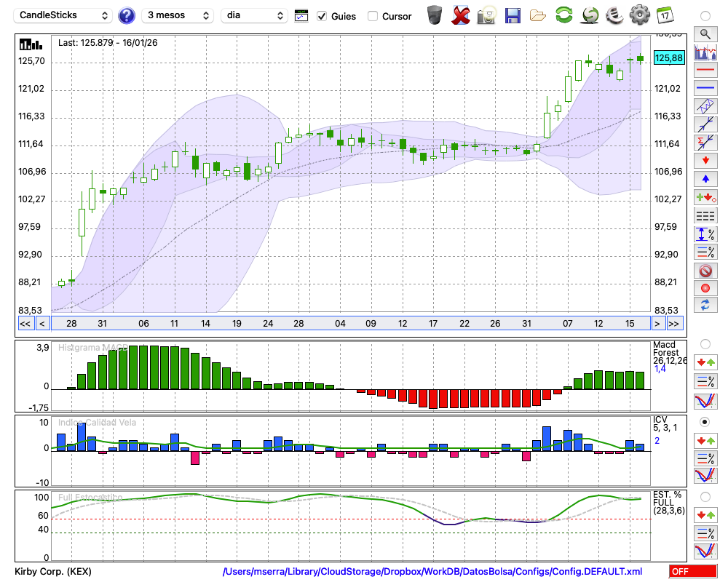Uncheck the Guies checkbox

[x=323, y=16]
